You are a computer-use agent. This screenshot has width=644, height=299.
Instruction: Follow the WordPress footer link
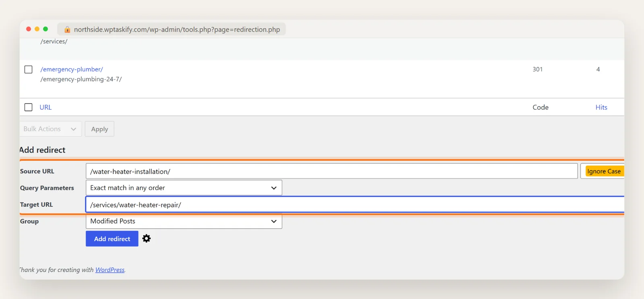pos(110,270)
